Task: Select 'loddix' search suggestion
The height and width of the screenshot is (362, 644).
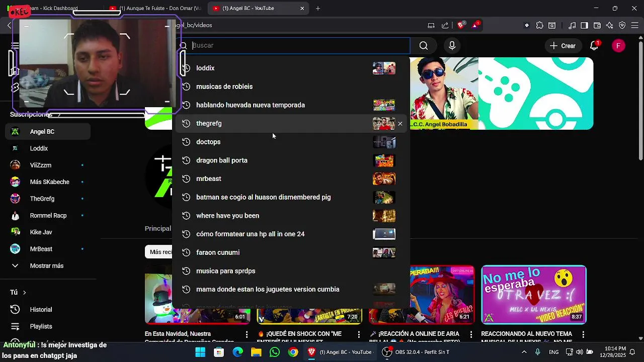Action: pos(291,68)
